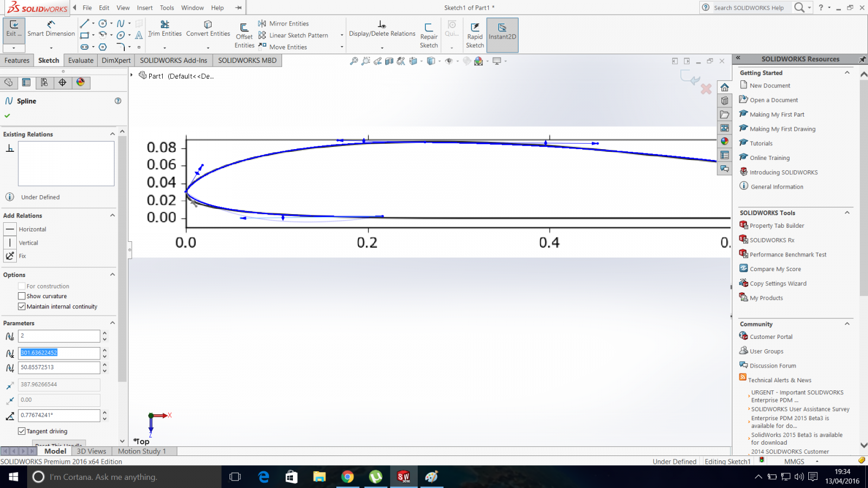Toggle Instant2D mode
This screenshot has height=488, width=868.
tap(502, 35)
